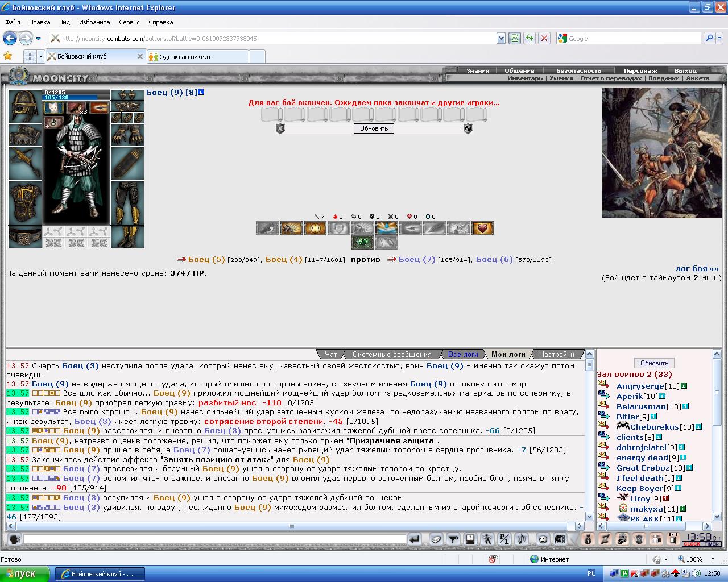Open the лог боя link

697,268
